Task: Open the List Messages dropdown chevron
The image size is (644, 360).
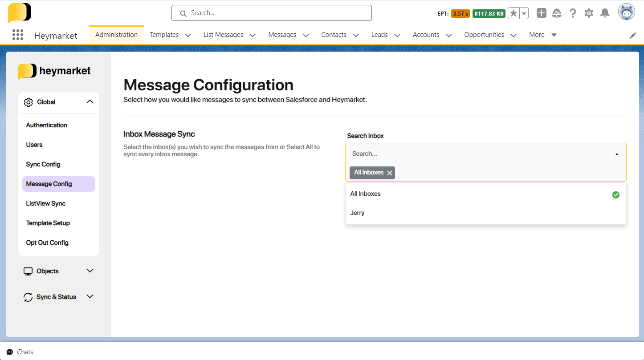Action: pyautogui.click(x=253, y=35)
